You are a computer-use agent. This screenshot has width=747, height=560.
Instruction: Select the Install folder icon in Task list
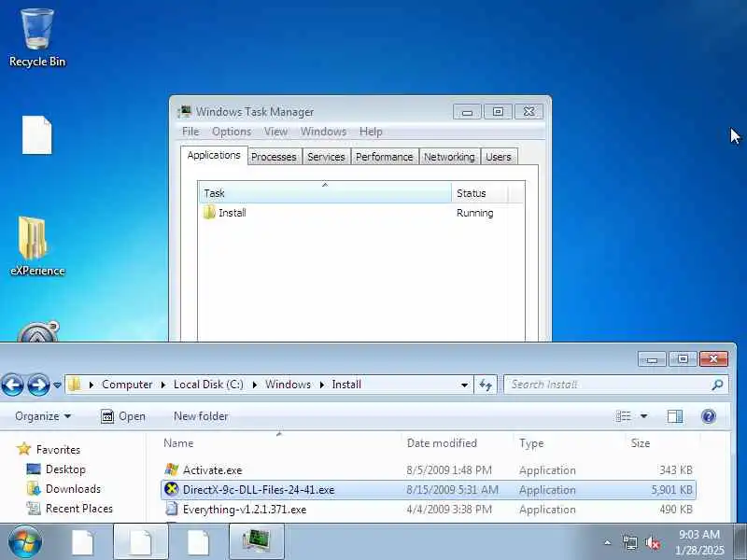pyautogui.click(x=209, y=213)
